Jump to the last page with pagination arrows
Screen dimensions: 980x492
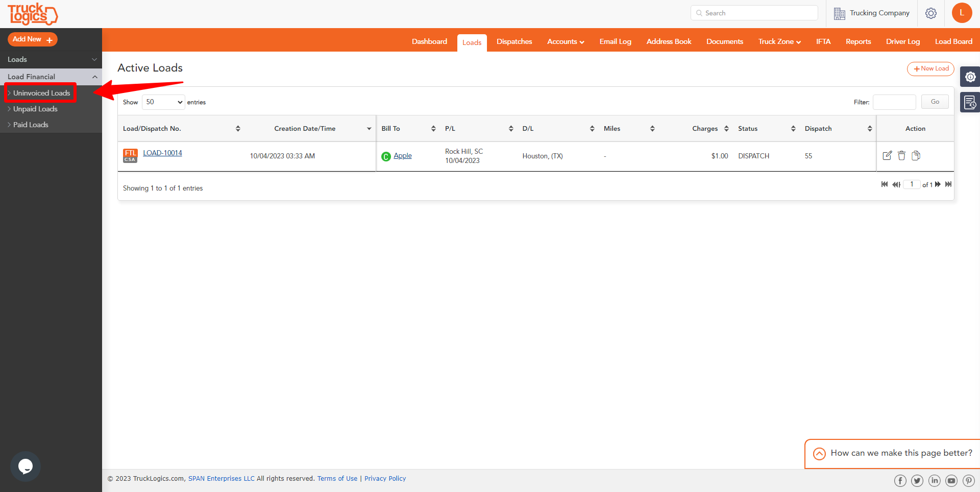tap(948, 184)
